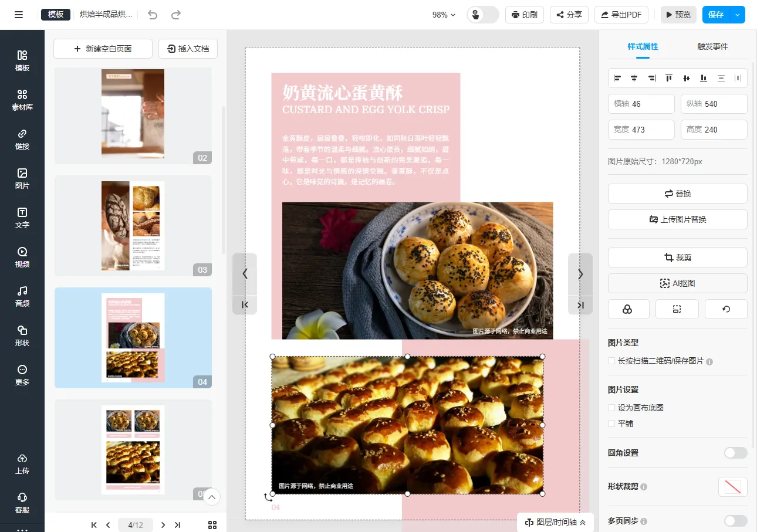Screen dimensions: 757x532
Task: Check the 平铺 tile option
Action: click(x=611, y=423)
